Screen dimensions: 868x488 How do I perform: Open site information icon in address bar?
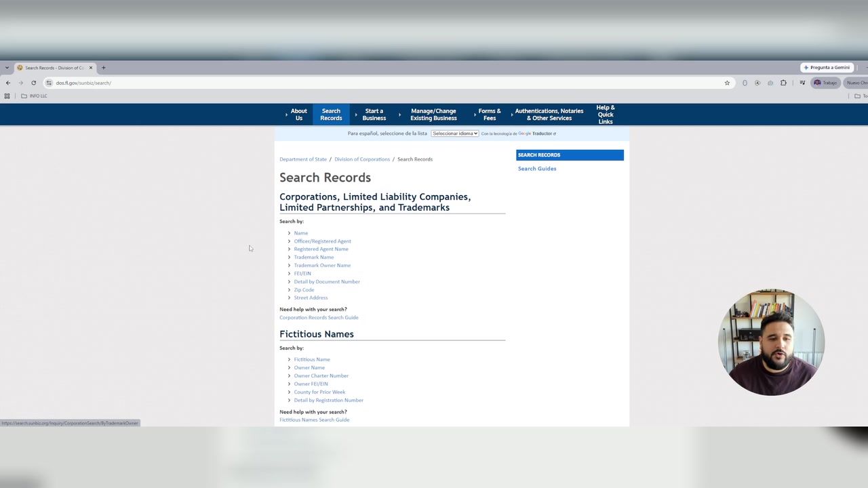tap(49, 83)
